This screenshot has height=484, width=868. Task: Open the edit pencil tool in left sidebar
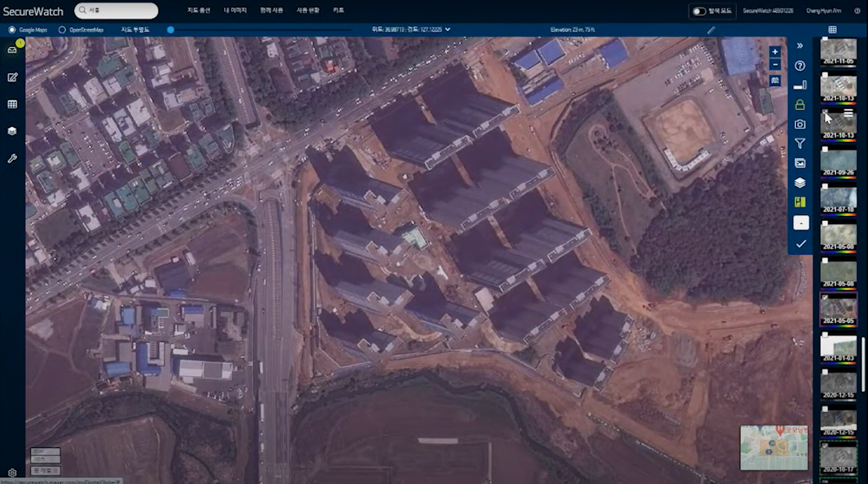coord(13,78)
